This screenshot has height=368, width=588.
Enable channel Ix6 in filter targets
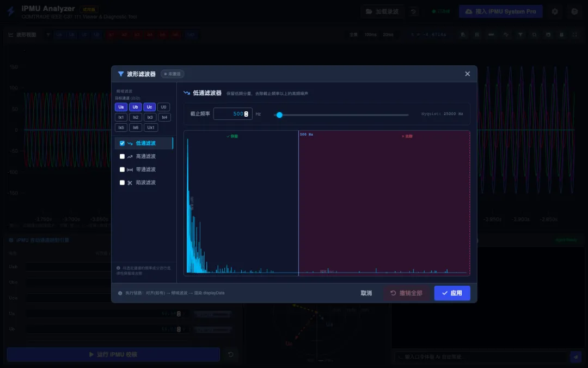(x=136, y=128)
